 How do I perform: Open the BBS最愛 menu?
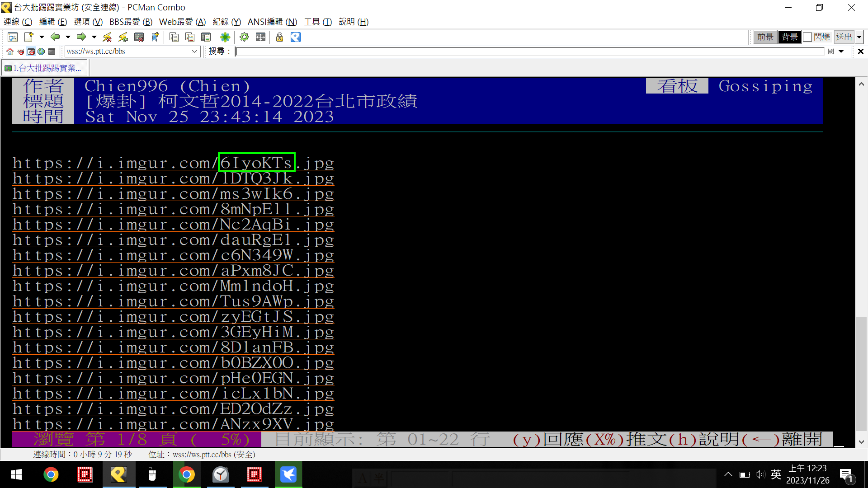click(131, 22)
